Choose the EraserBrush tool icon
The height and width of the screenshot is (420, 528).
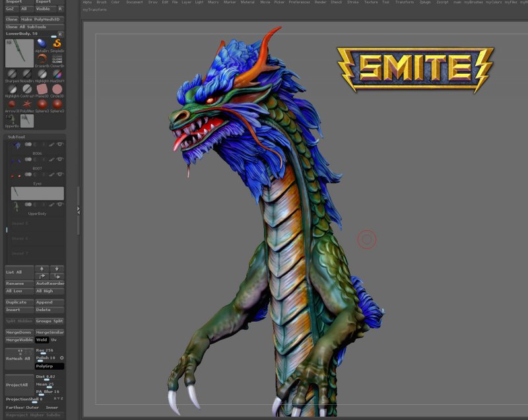[x=42, y=59]
